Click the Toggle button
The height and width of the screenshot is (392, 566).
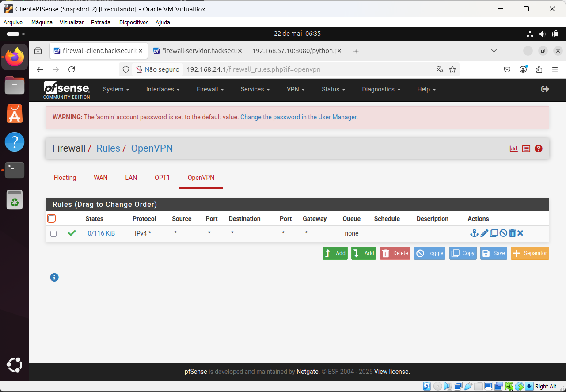tap(429, 253)
